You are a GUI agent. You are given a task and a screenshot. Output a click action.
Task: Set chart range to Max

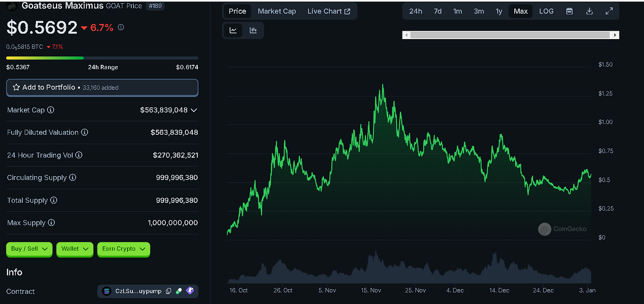tap(521, 11)
